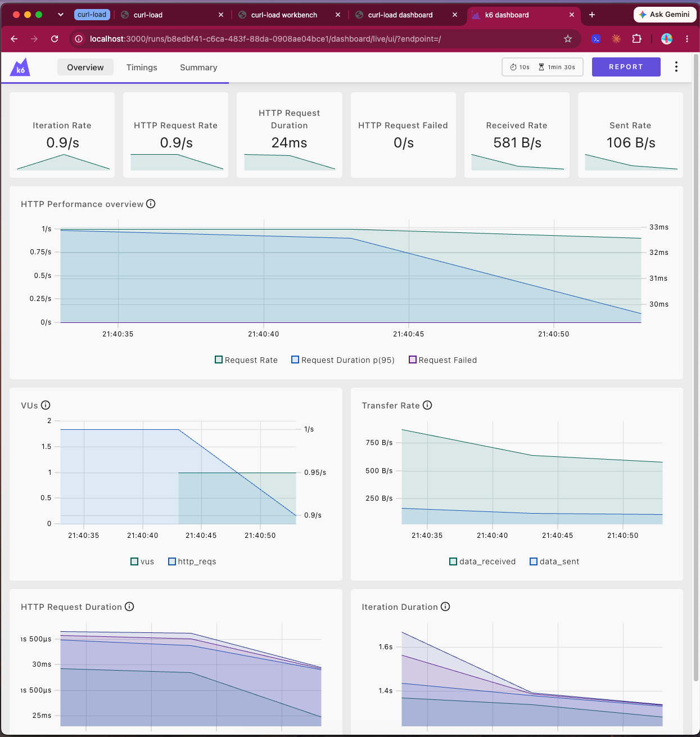Switch to the Summary tab
This screenshot has height=737, width=700.
(x=198, y=68)
